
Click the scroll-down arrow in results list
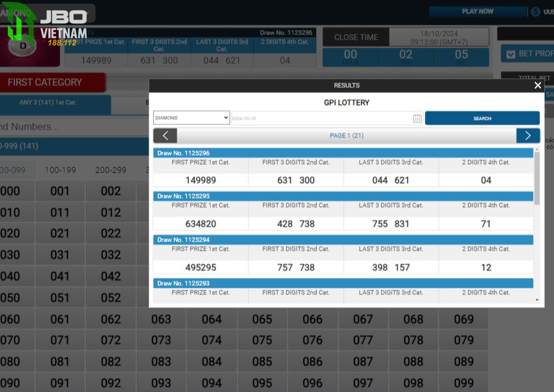coord(536,300)
